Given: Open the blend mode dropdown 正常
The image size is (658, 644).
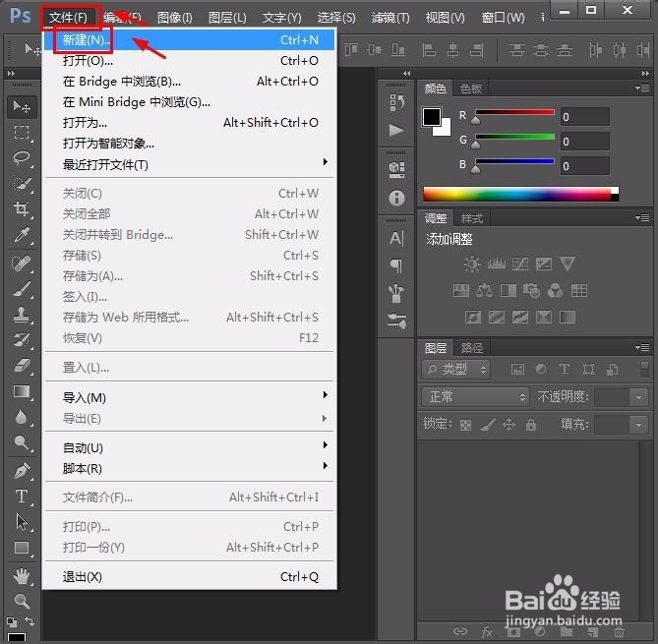Looking at the screenshot, I should pyautogui.click(x=475, y=396).
